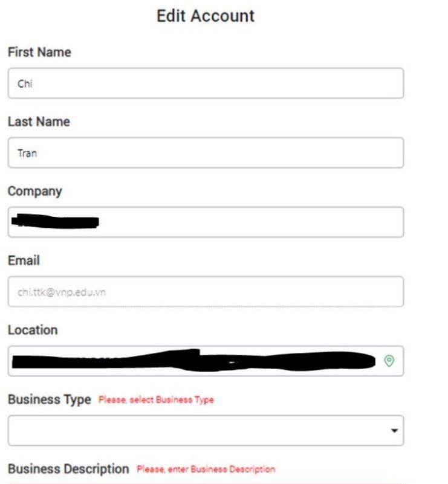This screenshot has height=484, width=448.
Task: Click the blacked-out Company name redaction
Action: [x=54, y=222]
